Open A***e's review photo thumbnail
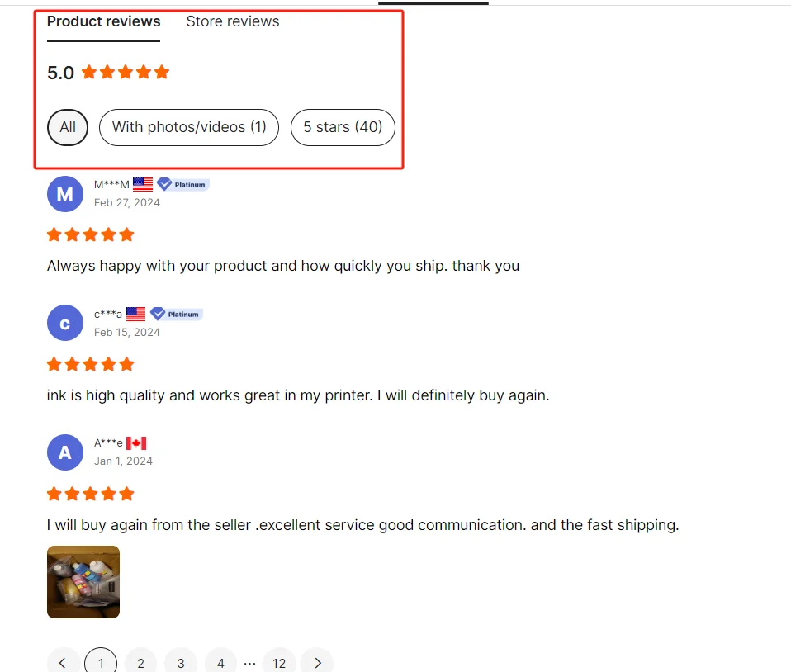791x672 pixels. click(x=83, y=582)
